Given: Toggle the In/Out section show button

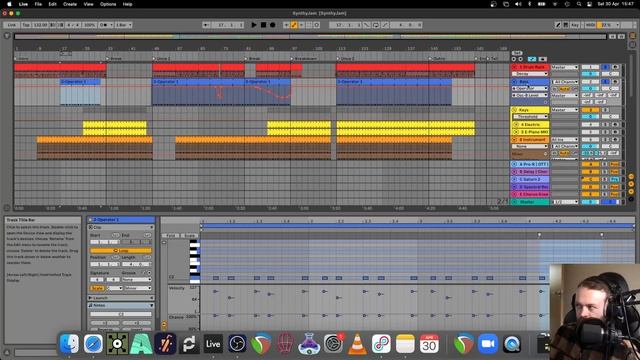Looking at the screenshot, I should [631, 176].
